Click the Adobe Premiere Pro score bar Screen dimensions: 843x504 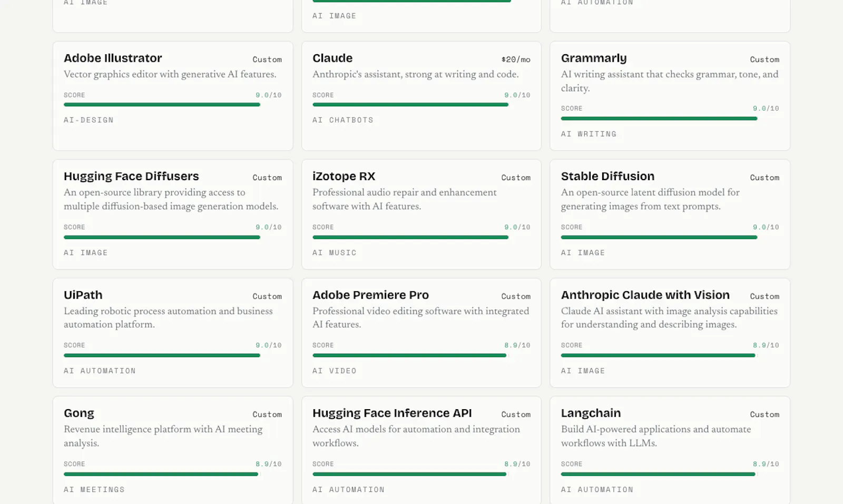coord(421,355)
